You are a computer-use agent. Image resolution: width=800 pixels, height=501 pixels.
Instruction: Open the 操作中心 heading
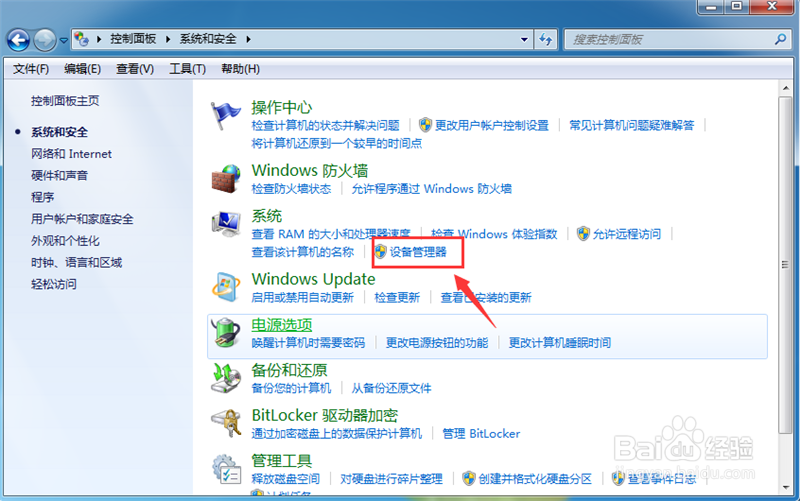pyautogui.click(x=282, y=108)
